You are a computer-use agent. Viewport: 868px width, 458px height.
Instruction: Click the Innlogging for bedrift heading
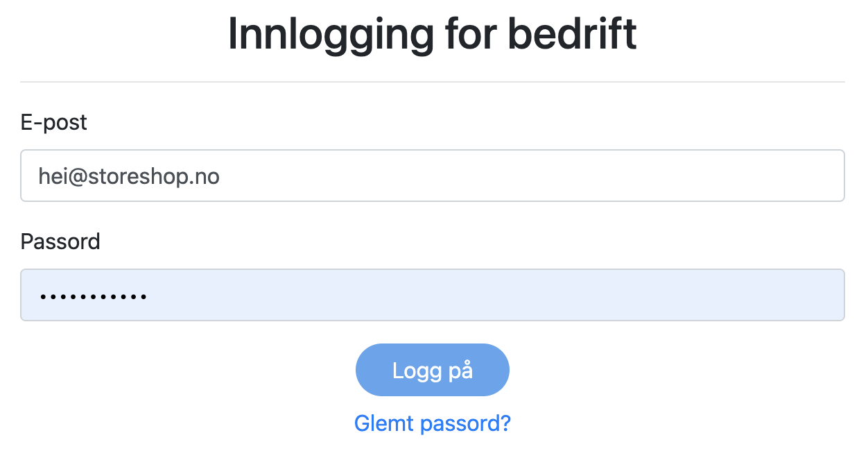pos(432,35)
